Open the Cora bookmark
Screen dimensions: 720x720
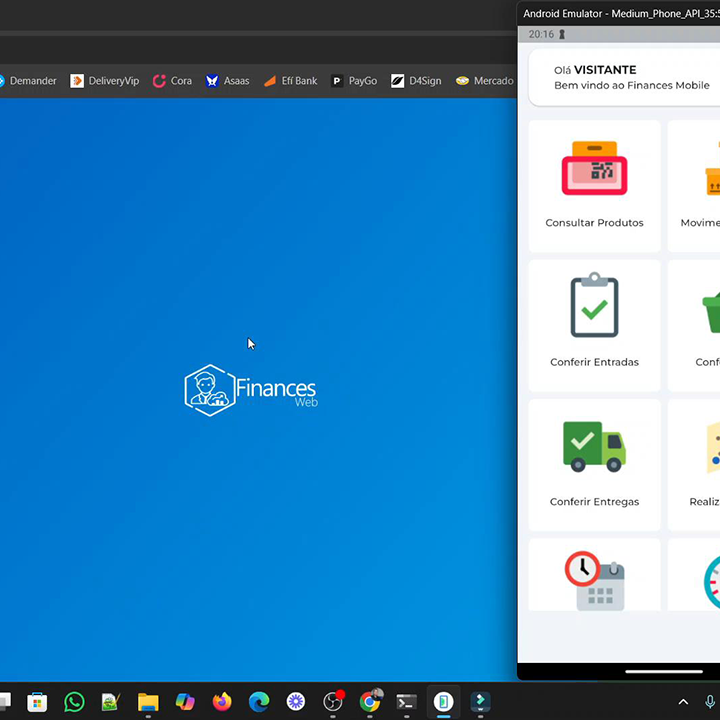pos(172,81)
